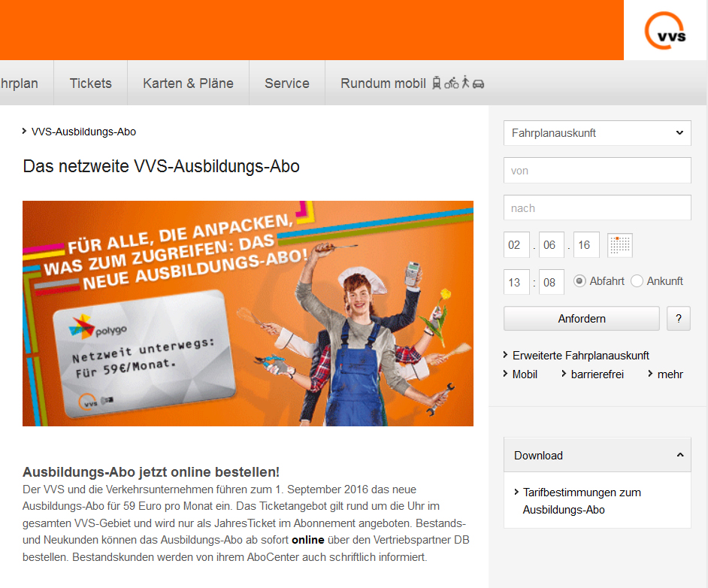Click the heading Ausbildungs-Abo jetzt online bestellen!
The height and width of the screenshot is (588, 708).
coord(151,472)
